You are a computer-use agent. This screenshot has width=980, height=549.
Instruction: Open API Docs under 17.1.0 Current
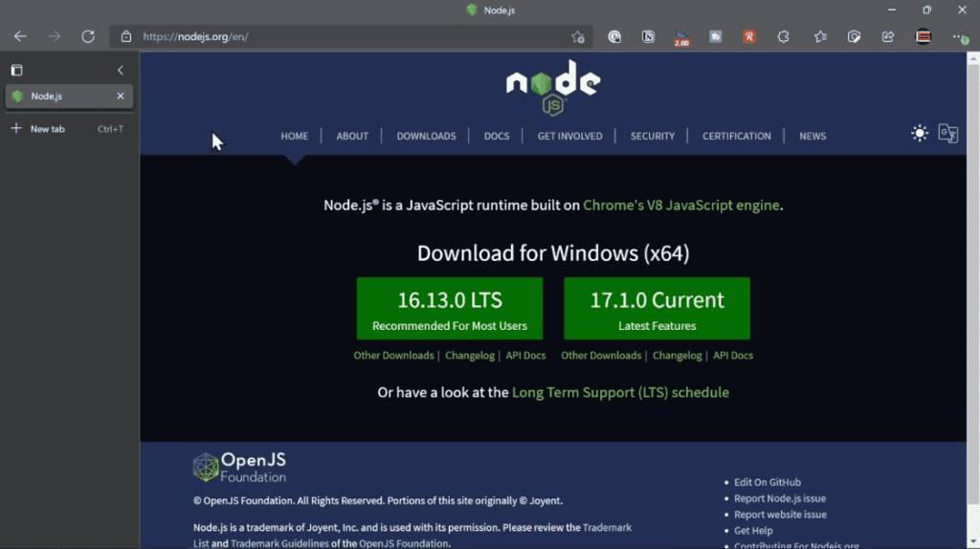(x=733, y=356)
